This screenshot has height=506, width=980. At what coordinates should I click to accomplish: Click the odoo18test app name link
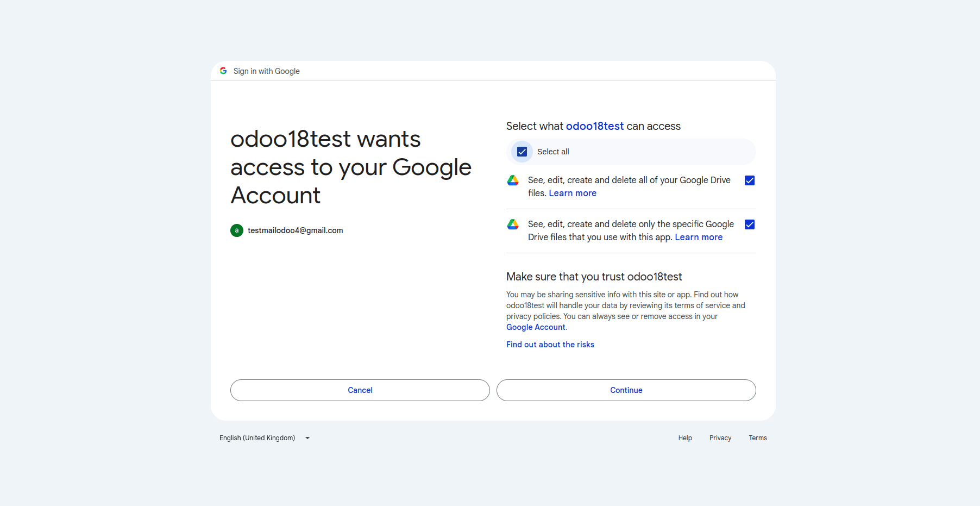(x=595, y=126)
